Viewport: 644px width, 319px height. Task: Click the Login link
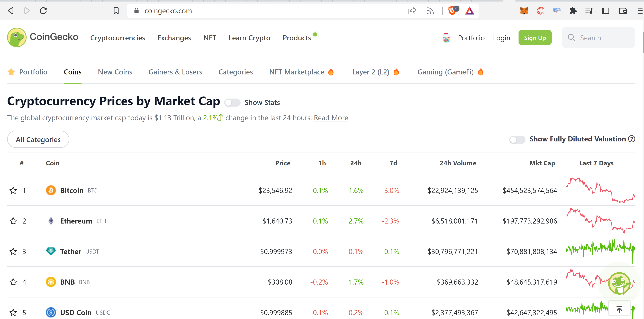[501, 38]
